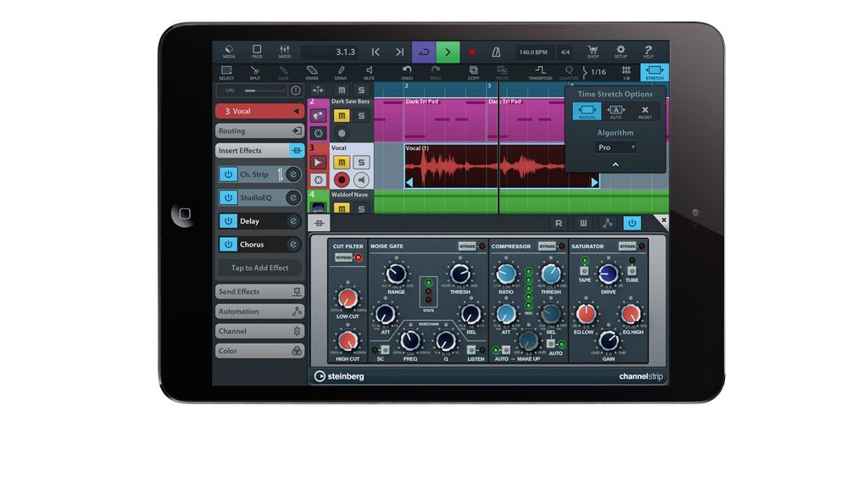The image size is (868, 488).
Task: Select the Manual time stretch mode
Action: pyautogui.click(x=587, y=111)
